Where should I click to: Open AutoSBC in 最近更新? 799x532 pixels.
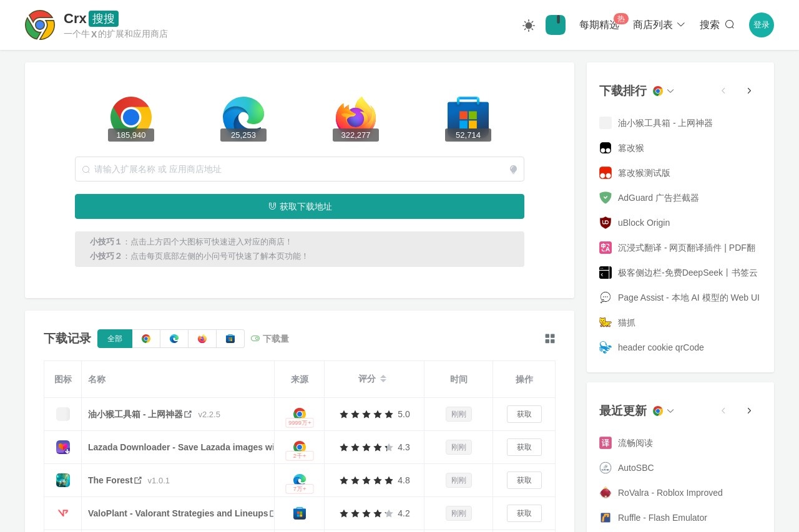(636, 468)
